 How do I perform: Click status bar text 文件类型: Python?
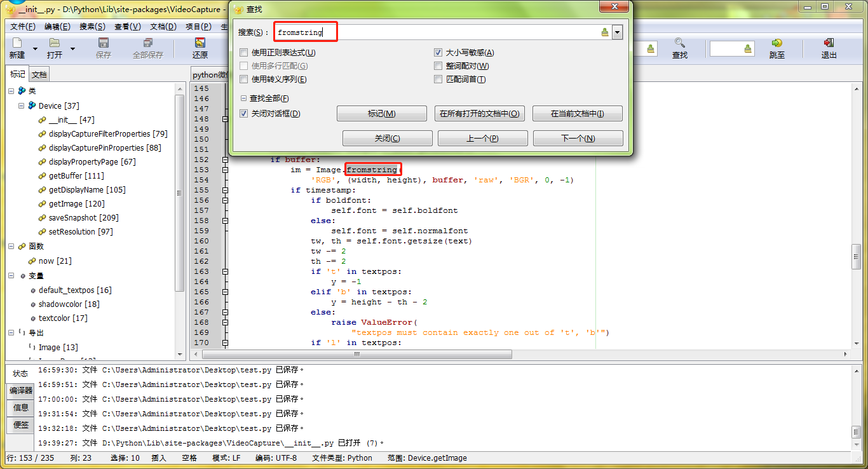click(x=342, y=458)
